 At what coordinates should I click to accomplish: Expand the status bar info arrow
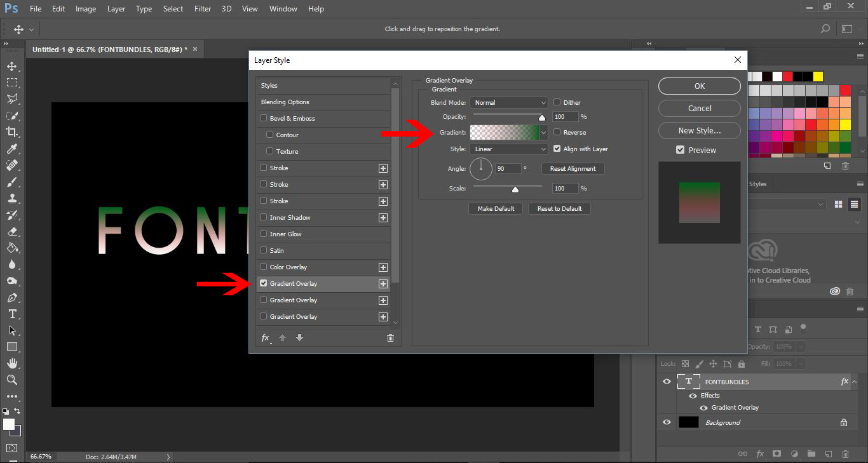[x=168, y=457]
